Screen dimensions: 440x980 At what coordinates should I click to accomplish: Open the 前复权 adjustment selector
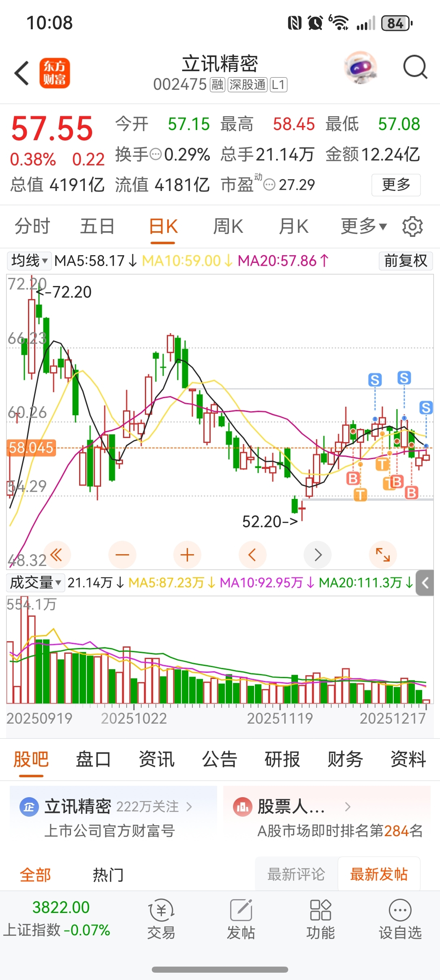[405, 260]
